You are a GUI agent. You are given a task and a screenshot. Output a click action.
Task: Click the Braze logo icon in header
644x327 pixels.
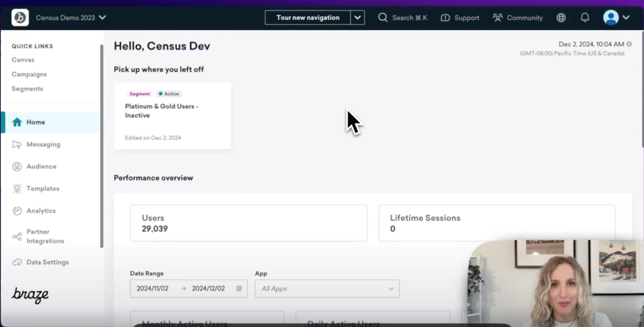click(x=20, y=17)
